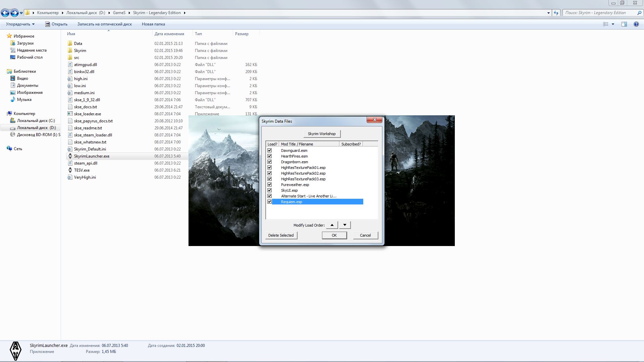Select the Data folder icon
This screenshot has height=362, width=644.
(70, 43)
